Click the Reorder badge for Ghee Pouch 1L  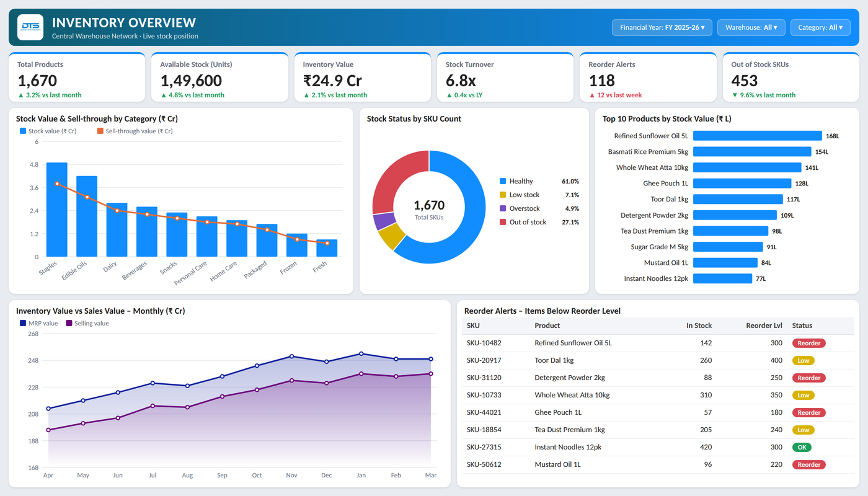point(808,412)
